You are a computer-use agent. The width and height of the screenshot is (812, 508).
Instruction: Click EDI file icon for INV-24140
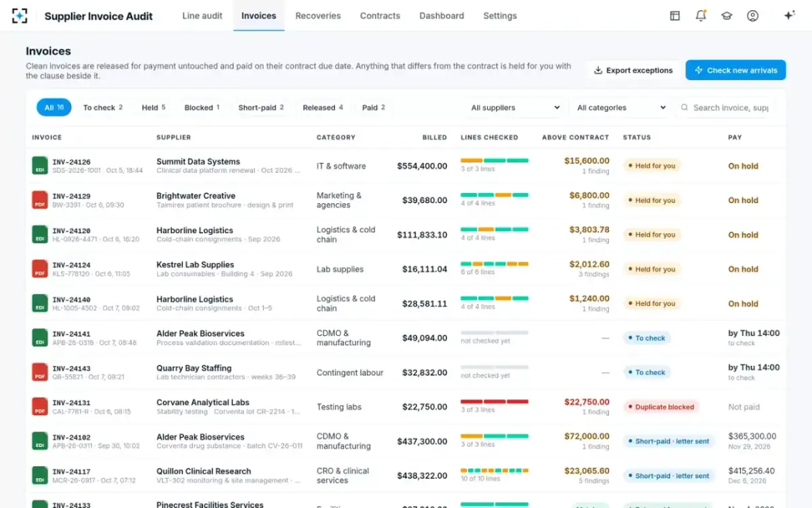click(40, 303)
